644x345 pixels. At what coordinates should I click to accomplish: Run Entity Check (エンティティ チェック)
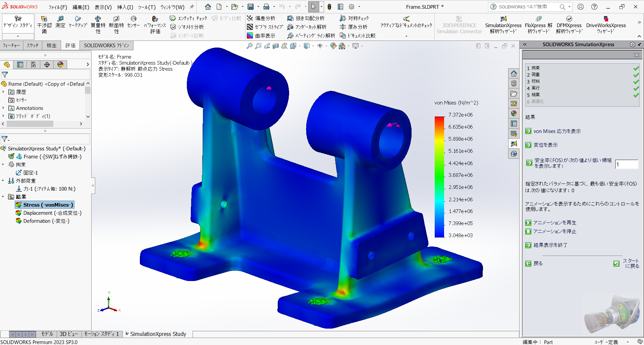point(188,18)
